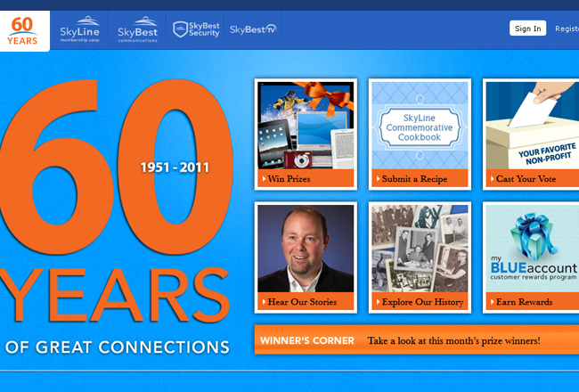
Task: Go to SkyBest Security logo
Action: tap(196, 29)
